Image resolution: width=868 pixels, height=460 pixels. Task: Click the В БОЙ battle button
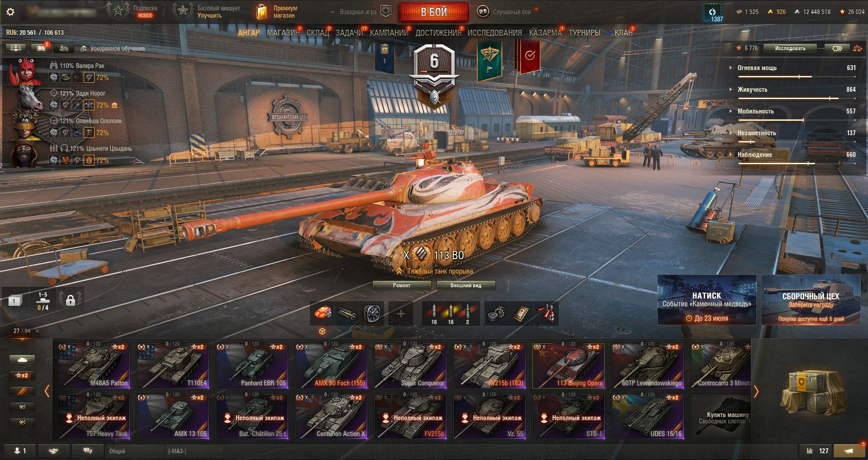tap(434, 12)
